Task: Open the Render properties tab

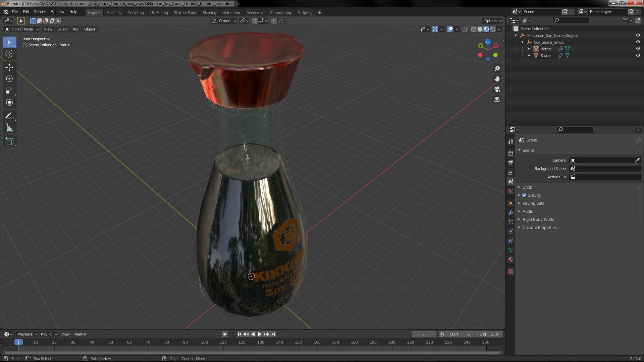Action: click(x=511, y=153)
